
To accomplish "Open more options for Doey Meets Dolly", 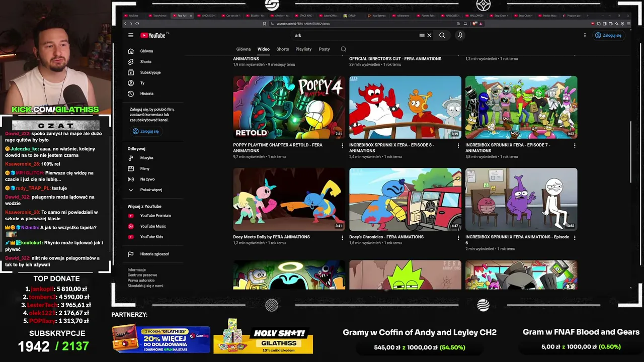I will [342, 238].
